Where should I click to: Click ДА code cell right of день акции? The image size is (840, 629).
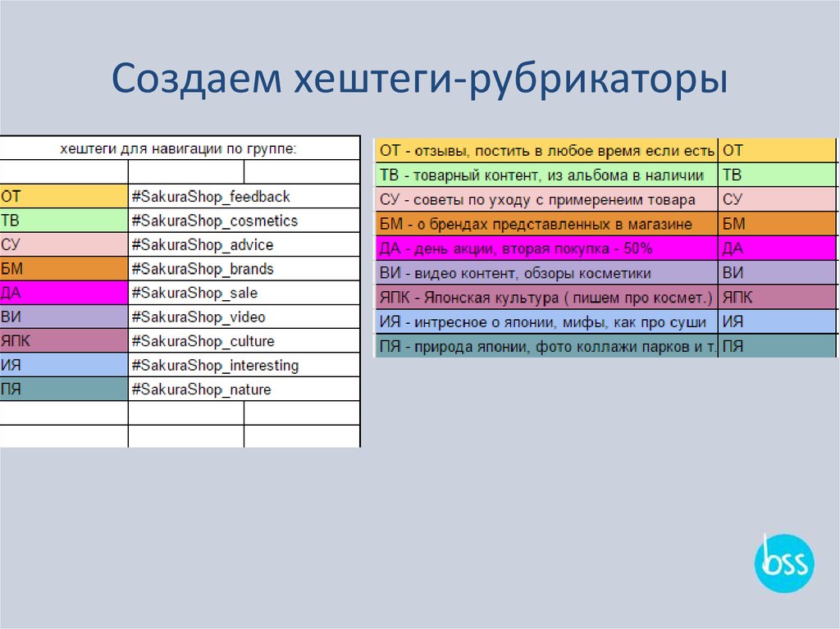tap(777, 248)
